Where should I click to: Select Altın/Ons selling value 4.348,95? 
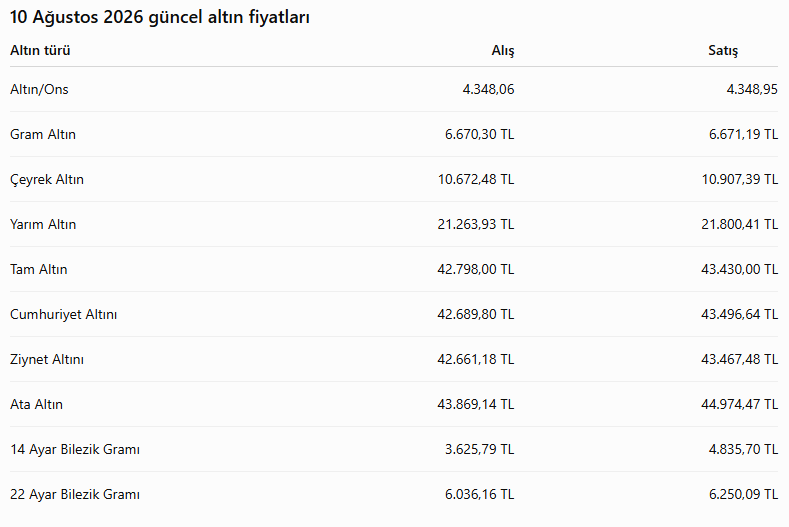click(x=752, y=90)
